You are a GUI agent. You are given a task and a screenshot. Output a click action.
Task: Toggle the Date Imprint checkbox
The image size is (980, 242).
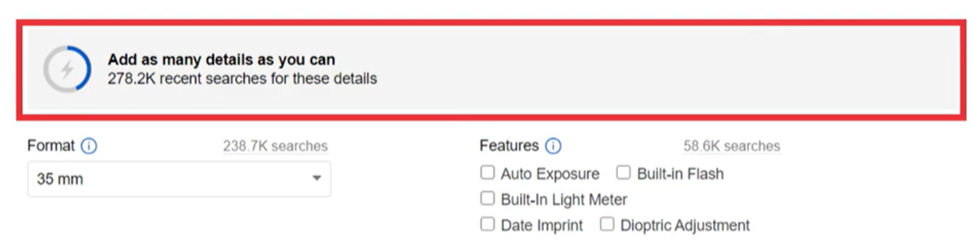[x=487, y=224]
